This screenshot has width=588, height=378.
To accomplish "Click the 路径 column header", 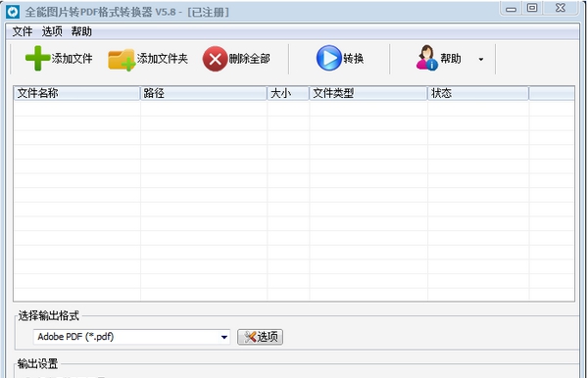I will point(204,93).
